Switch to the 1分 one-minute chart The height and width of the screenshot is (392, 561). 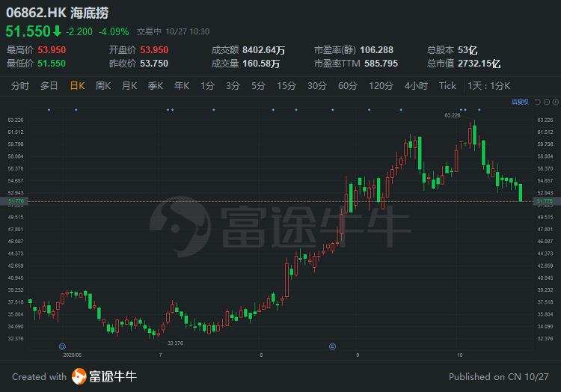(207, 86)
